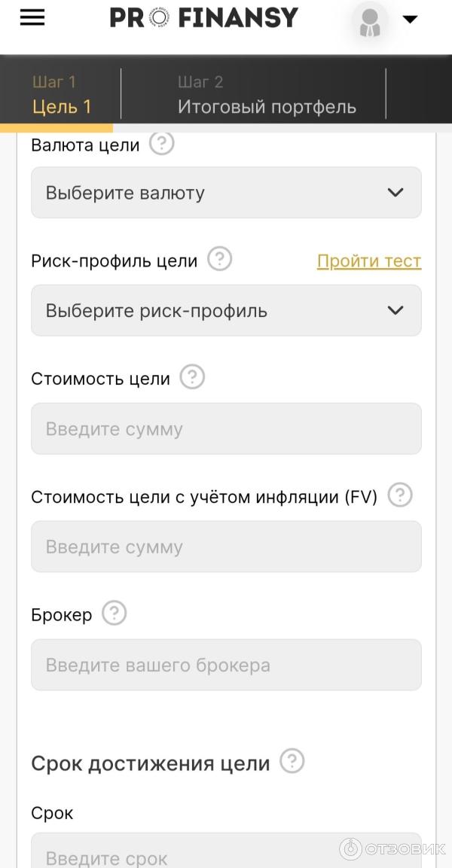The image size is (452, 868).
Task: Select the Шаг 1 Цель 1 tab
Action: pos(63,93)
